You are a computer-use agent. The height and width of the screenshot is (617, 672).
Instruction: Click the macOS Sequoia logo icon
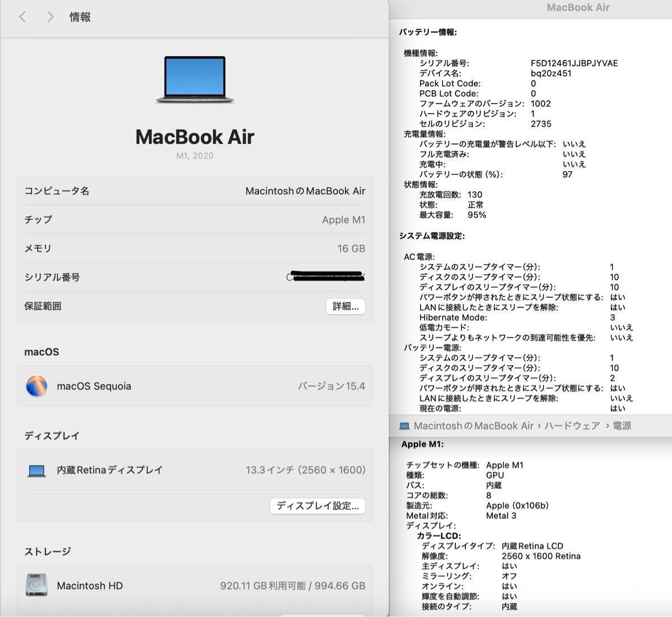[x=37, y=386]
